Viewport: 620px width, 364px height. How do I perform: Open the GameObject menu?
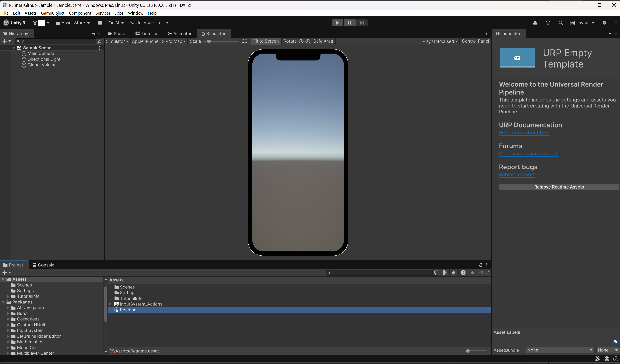(53, 13)
